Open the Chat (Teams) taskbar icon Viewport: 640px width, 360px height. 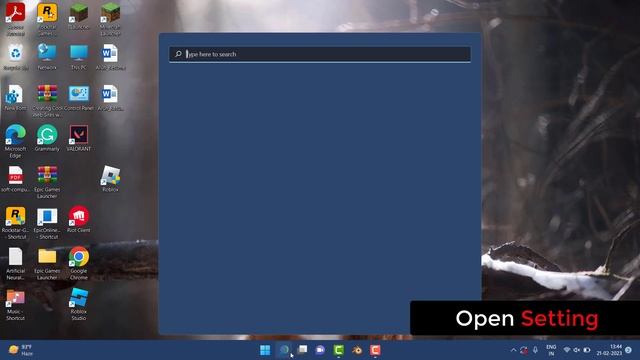click(x=320, y=350)
